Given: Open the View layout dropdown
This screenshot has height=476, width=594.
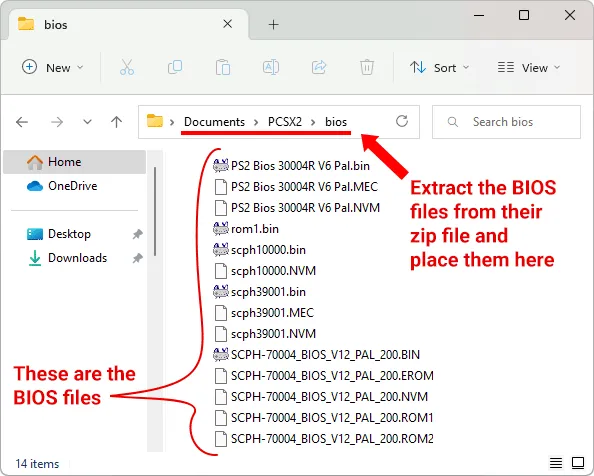Looking at the screenshot, I should point(529,67).
